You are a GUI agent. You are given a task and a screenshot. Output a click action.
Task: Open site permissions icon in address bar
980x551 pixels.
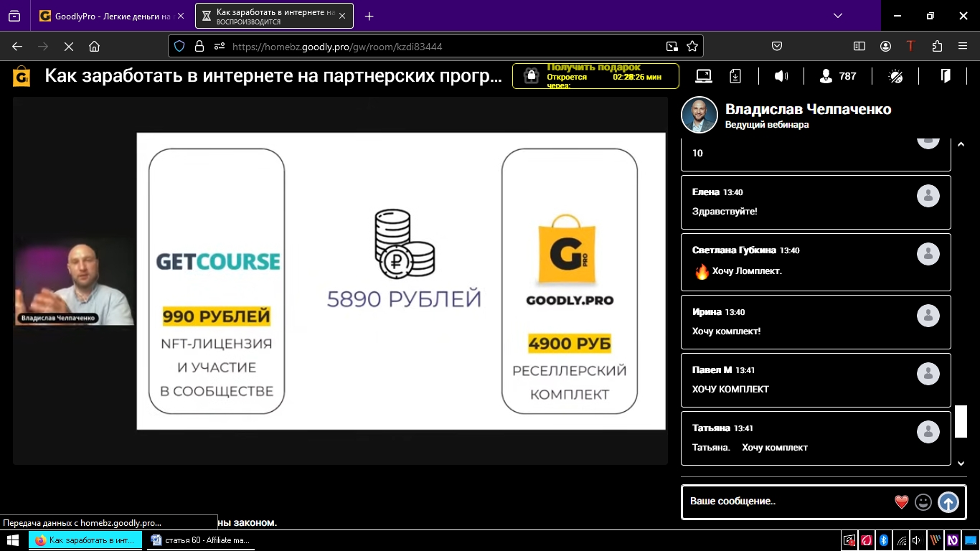pyautogui.click(x=220, y=46)
